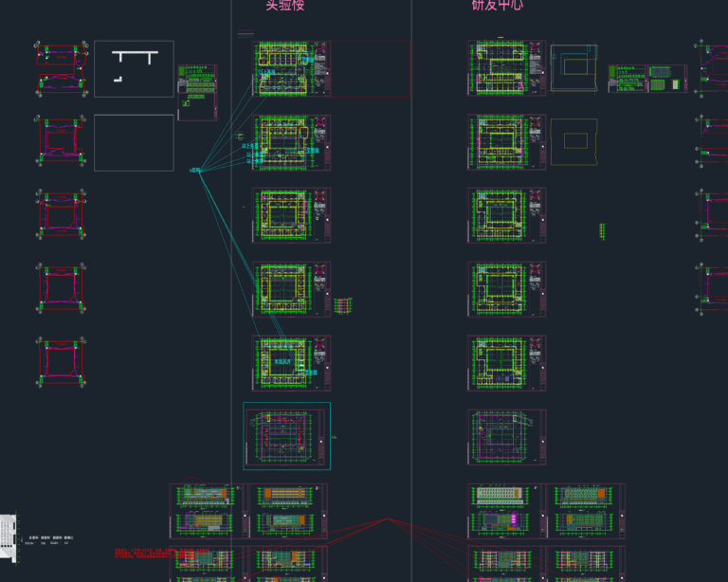Select the small green detail beside fourth 实验楼 plan
This screenshot has width=728, height=582.
click(342, 305)
